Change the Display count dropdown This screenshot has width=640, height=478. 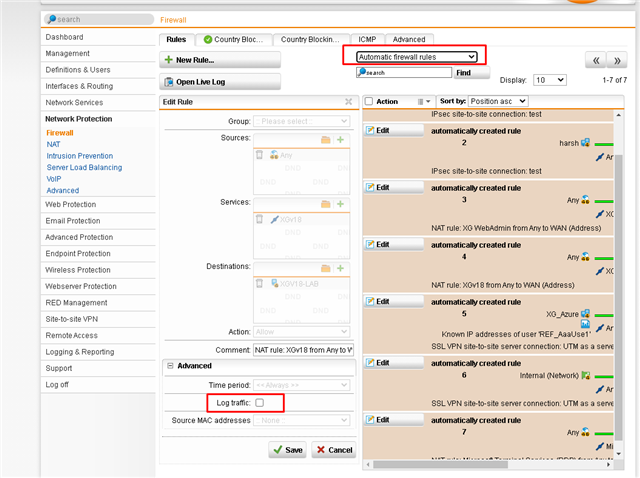point(549,79)
